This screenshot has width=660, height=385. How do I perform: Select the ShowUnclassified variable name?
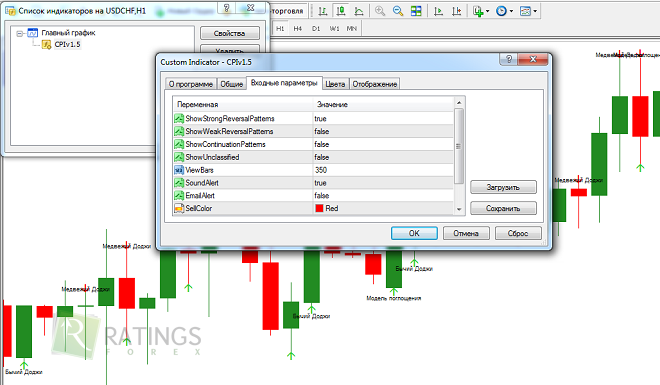coord(213,157)
